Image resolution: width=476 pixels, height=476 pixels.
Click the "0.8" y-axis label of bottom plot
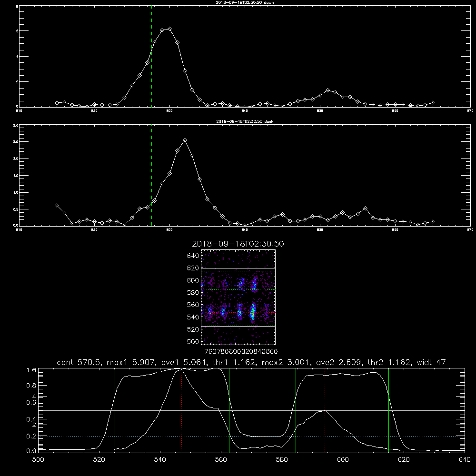(x=31, y=385)
